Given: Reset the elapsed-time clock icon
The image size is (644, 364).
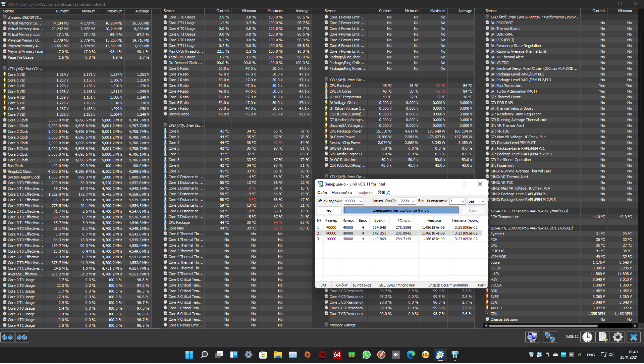Looking at the screenshot, I should 587,337.
